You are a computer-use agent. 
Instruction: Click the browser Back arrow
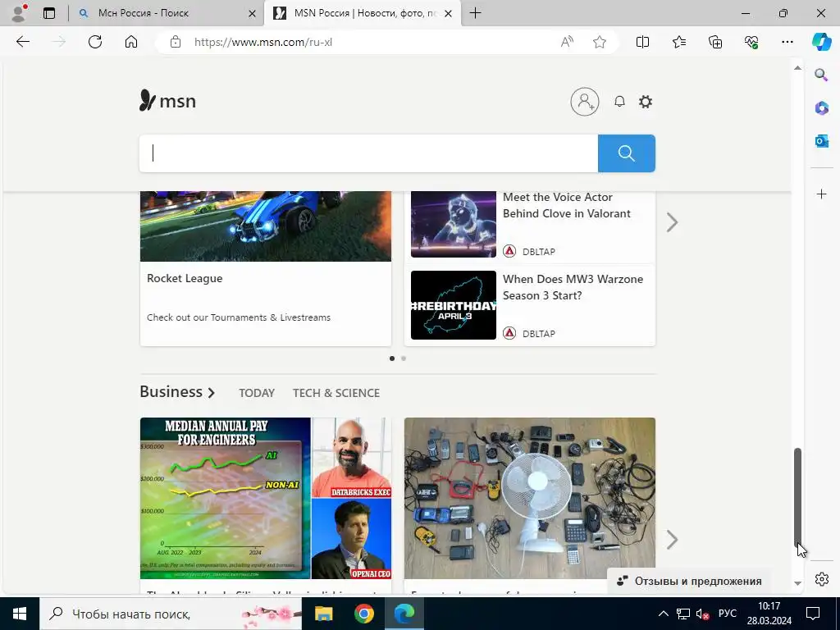point(22,42)
